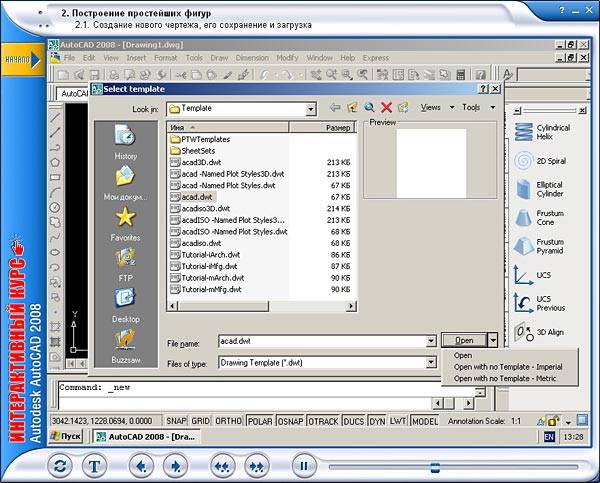Choose Open in the dropdown menu
The image size is (600, 483).
coord(463,355)
